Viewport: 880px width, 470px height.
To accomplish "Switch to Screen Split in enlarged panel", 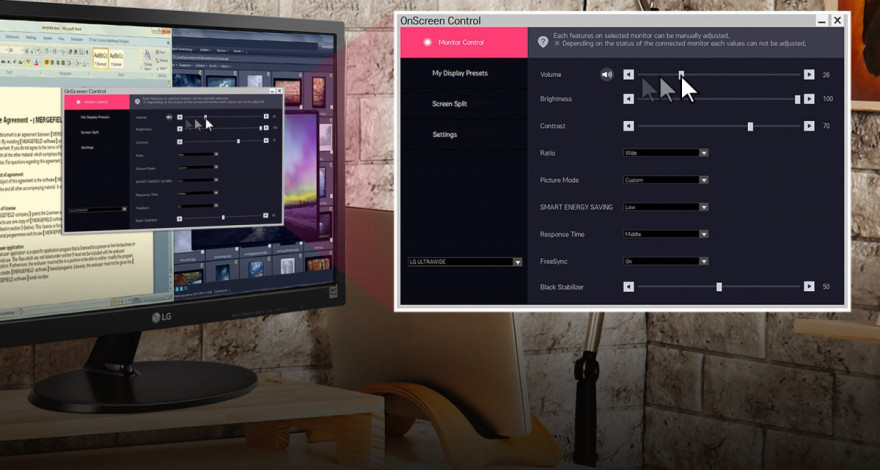I will 464,104.
